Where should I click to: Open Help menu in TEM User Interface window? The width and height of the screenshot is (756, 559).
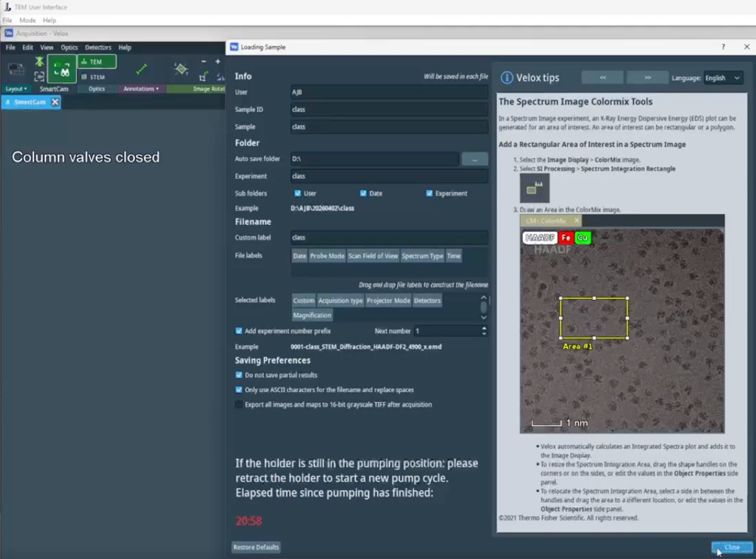point(50,20)
